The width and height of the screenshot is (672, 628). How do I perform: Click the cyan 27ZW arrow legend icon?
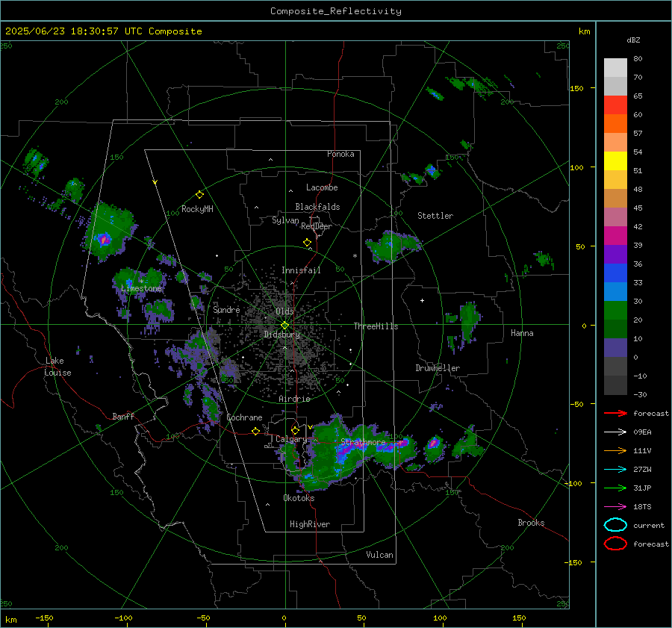coord(615,470)
